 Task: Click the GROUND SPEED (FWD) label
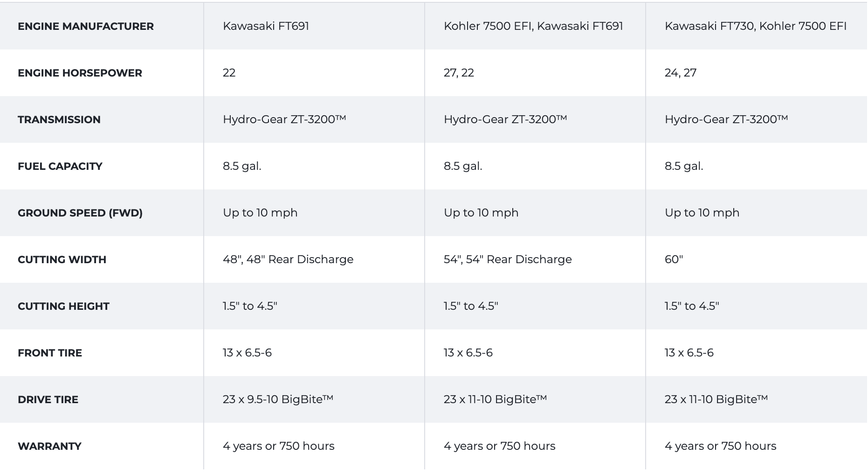80,213
